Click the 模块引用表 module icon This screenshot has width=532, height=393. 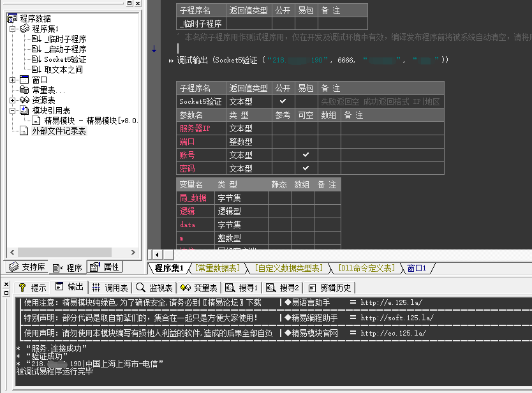24,110
